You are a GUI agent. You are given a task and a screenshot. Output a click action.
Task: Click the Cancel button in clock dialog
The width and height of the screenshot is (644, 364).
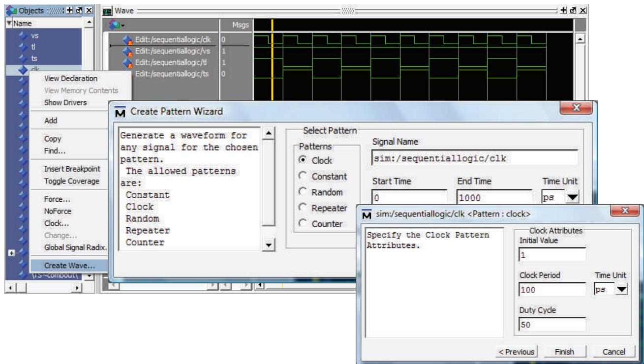point(613,352)
